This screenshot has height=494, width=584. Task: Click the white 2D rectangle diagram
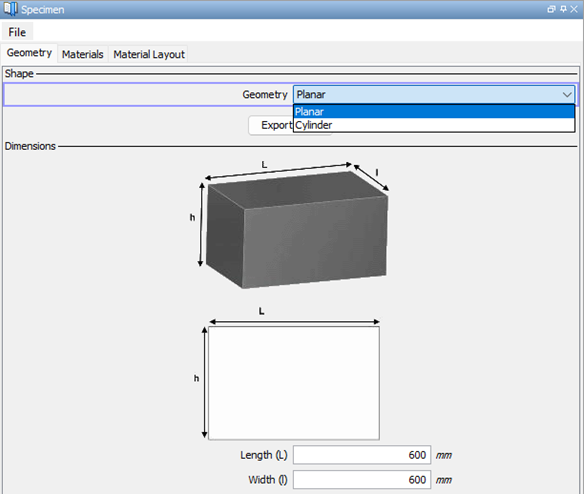294,383
